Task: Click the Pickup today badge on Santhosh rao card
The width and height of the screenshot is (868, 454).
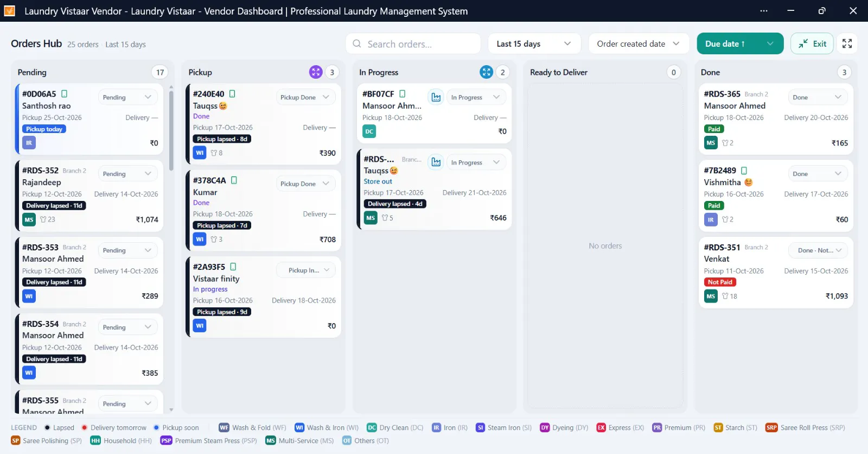Action: [44, 129]
